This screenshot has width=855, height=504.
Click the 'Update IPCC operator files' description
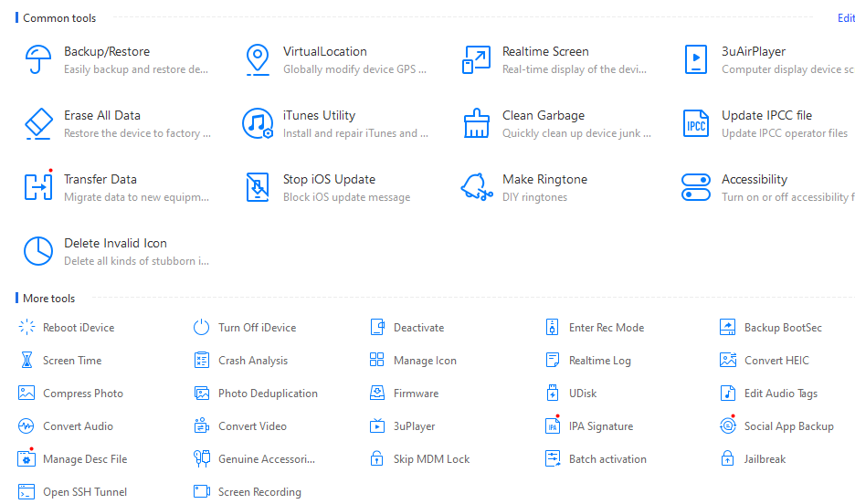785,133
